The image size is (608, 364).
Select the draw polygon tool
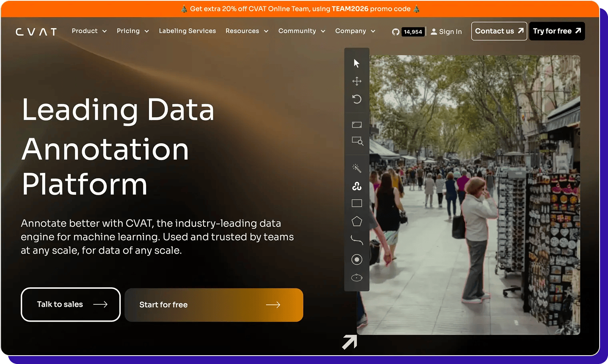click(357, 221)
